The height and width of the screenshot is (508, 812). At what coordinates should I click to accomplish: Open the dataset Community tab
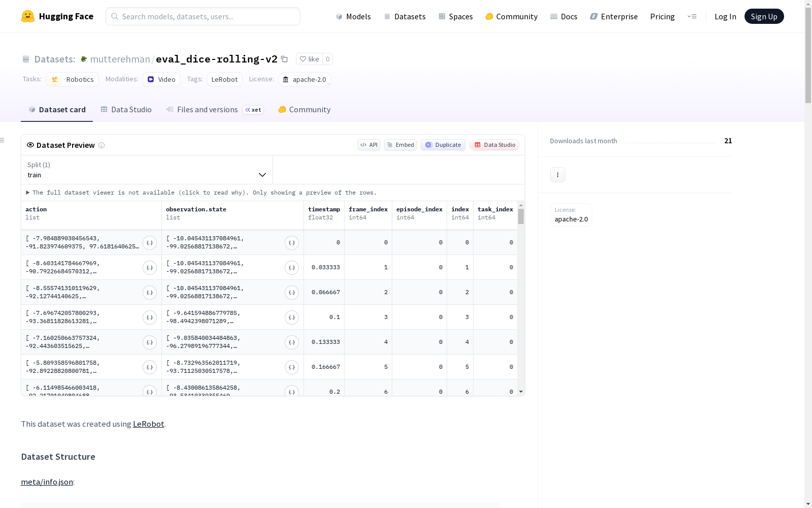(304, 110)
